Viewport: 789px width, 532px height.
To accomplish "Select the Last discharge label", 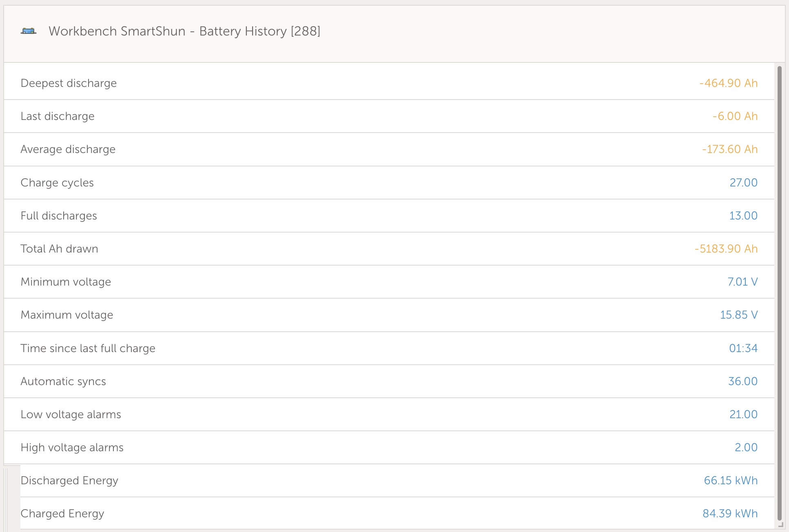I will click(x=58, y=116).
